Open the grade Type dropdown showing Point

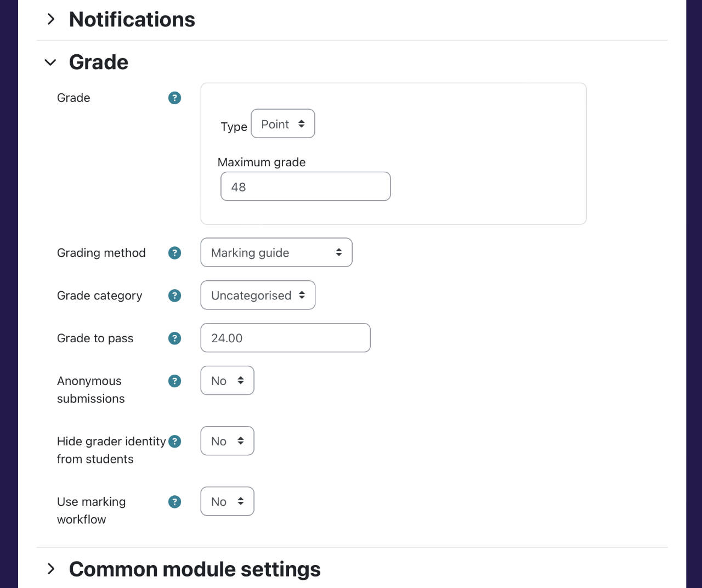click(x=282, y=123)
